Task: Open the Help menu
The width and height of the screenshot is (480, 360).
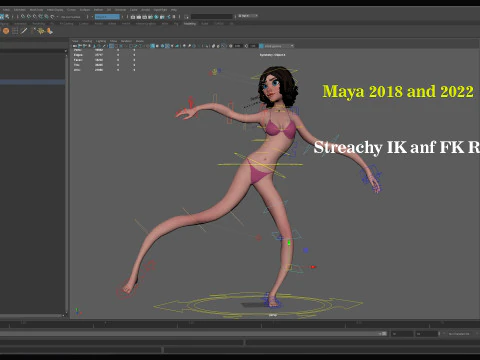Action: 174,10
